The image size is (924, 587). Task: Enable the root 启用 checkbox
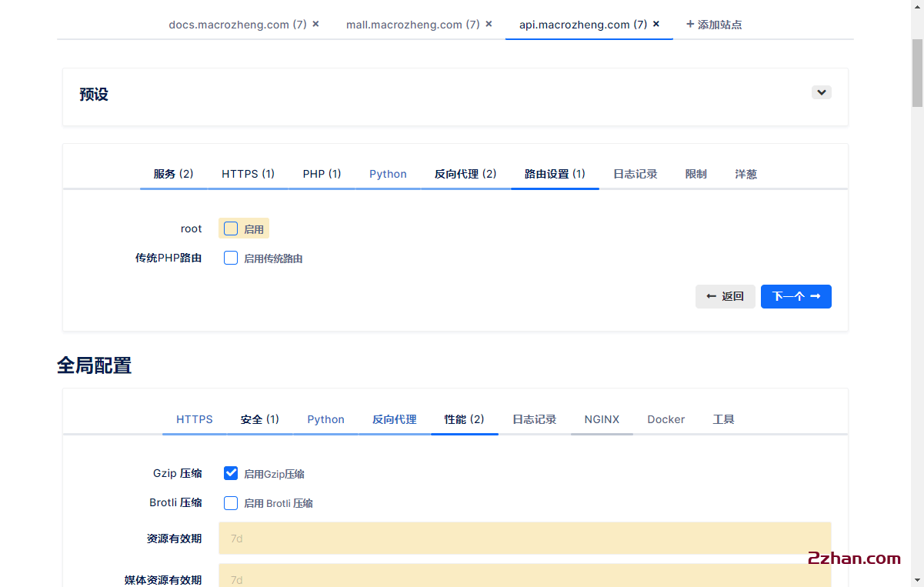click(x=230, y=228)
